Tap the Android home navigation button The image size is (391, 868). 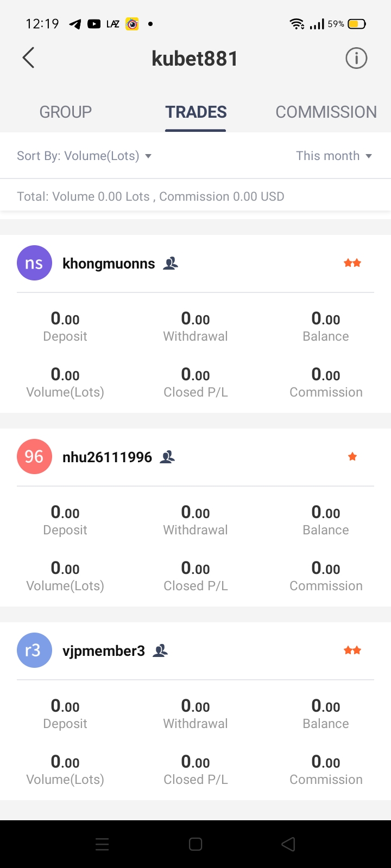[195, 844]
